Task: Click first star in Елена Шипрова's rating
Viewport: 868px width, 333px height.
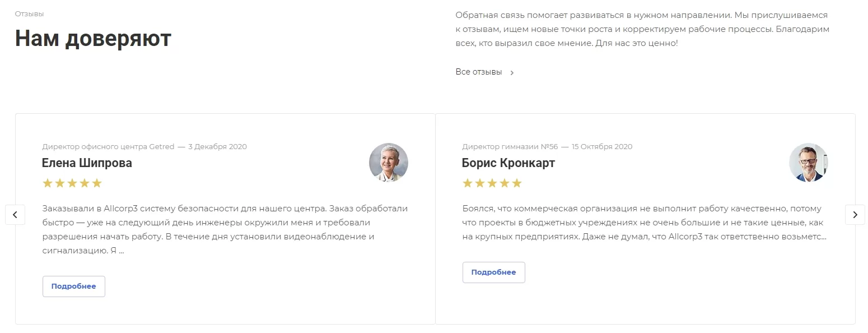Action: (x=48, y=183)
